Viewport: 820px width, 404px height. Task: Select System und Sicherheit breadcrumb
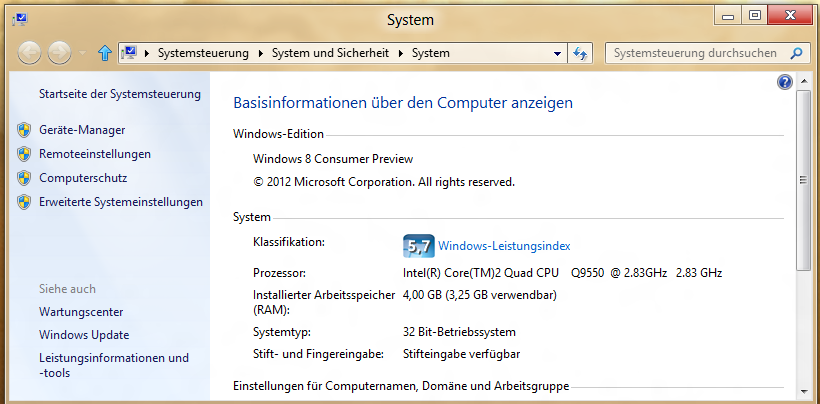(333, 53)
